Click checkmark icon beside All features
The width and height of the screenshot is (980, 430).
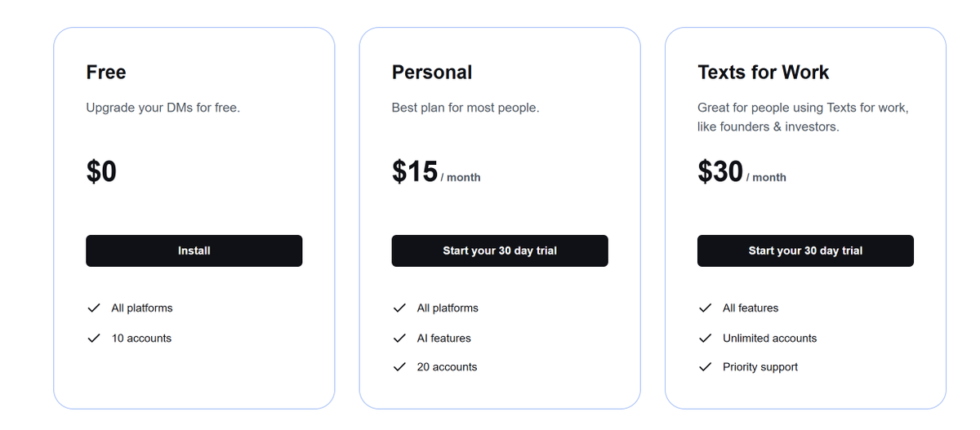(706, 308)
